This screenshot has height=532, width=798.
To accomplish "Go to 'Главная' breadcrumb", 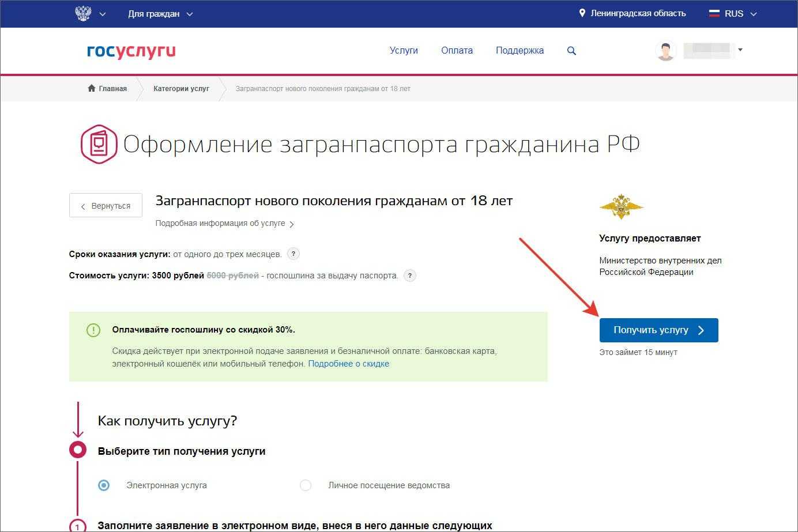I will tap(112, 89).
